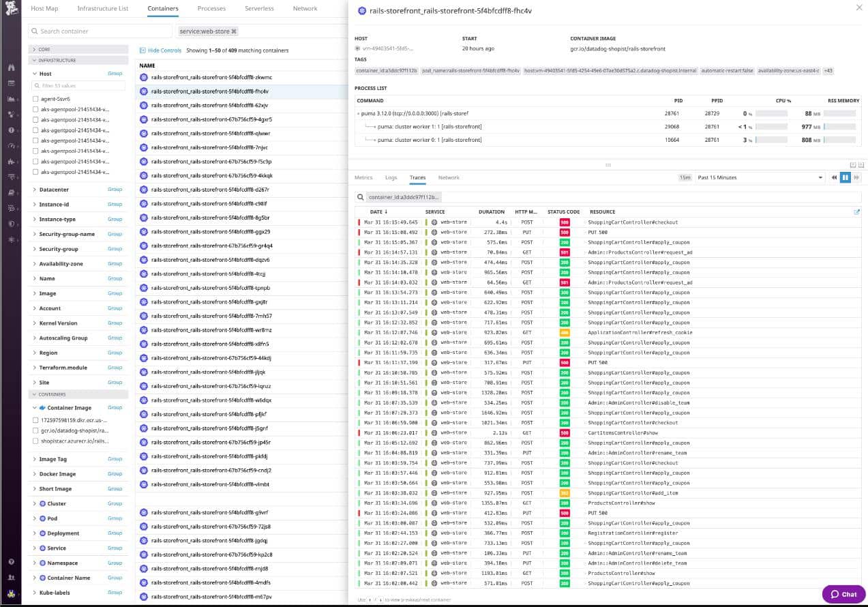Screen dimensions: 868x607
Task: Click the Cluster facet Kubernetes icon
Action: click(x=42, y=504)
